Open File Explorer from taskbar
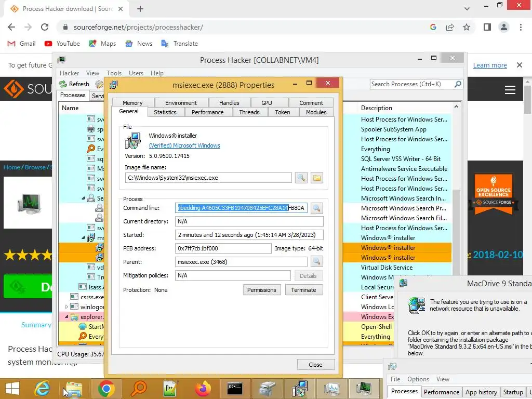Viewport: 532px width, 399px height. point(74,389)
